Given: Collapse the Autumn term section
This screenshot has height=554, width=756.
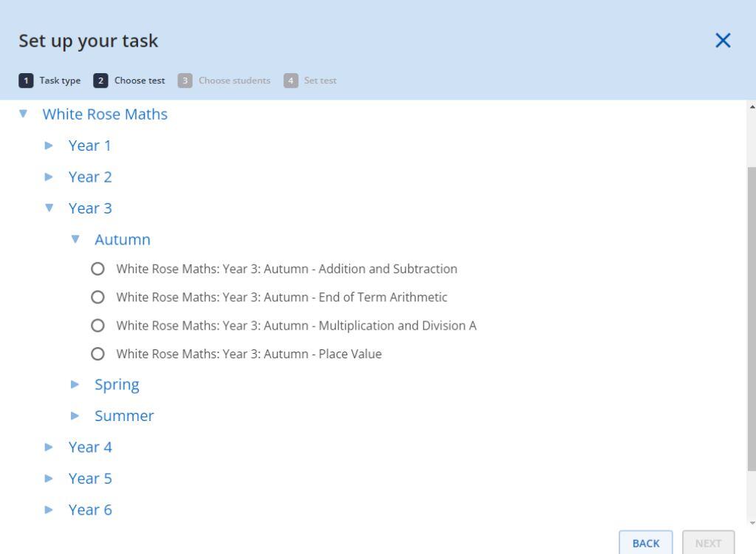Looking at the screenshot, I should coord(75,239).
